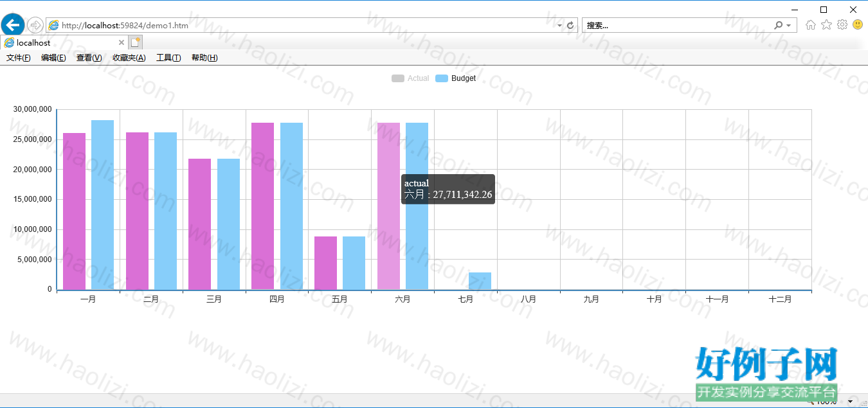The image size is (868, 408).
Task: Open the 编辑(E) menu
Action: tap(53, 58)
